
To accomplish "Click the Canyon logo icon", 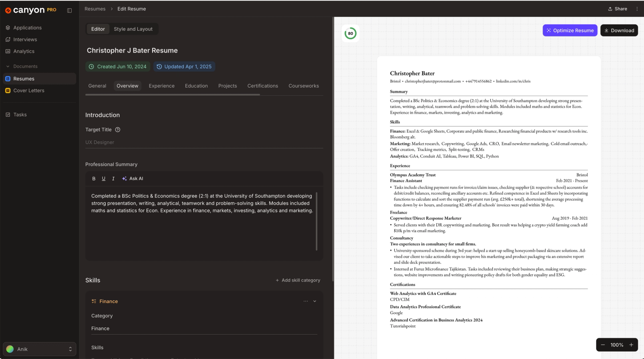I will click(x=8, y=10).
